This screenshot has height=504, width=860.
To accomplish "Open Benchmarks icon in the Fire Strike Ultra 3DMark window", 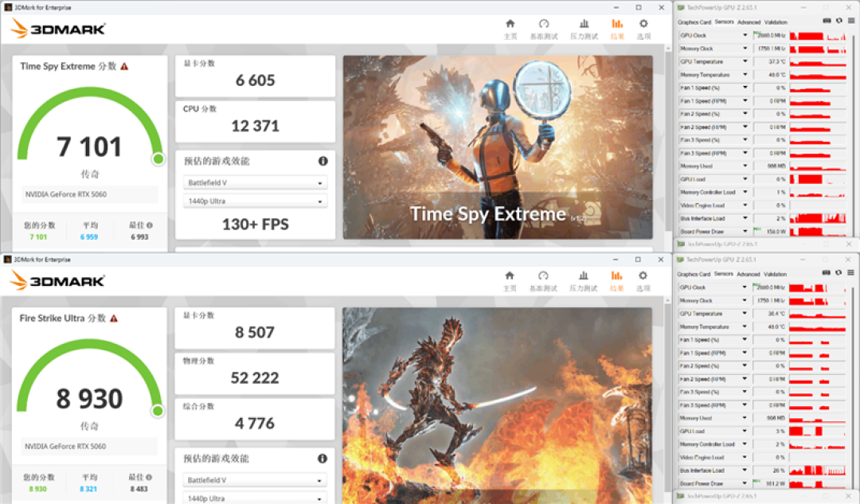I will tap(543, 281).
